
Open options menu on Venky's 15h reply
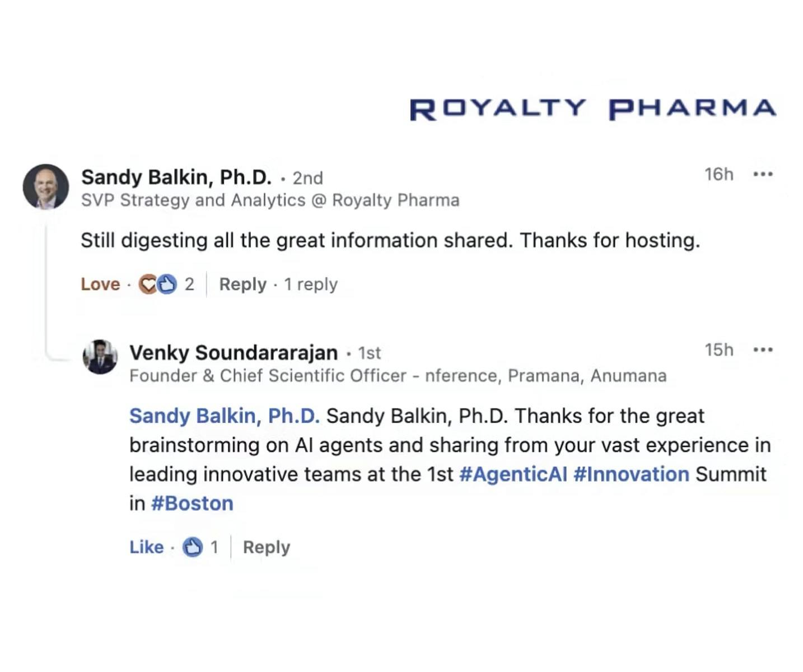click(763, 350)
